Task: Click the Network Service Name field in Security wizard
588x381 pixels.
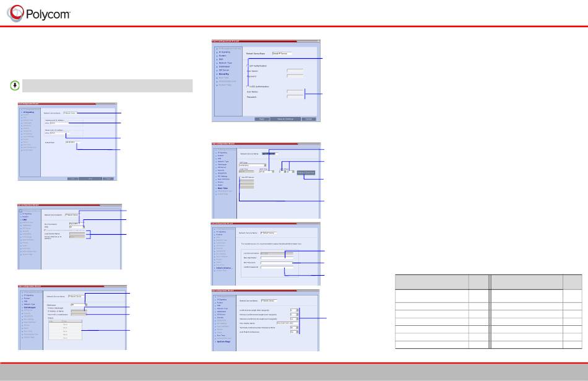Action: coord(282,54)
